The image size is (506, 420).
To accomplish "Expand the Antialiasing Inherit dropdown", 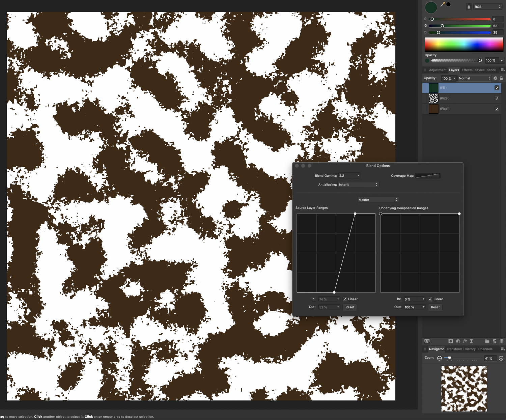I will (x=358, y=185).
